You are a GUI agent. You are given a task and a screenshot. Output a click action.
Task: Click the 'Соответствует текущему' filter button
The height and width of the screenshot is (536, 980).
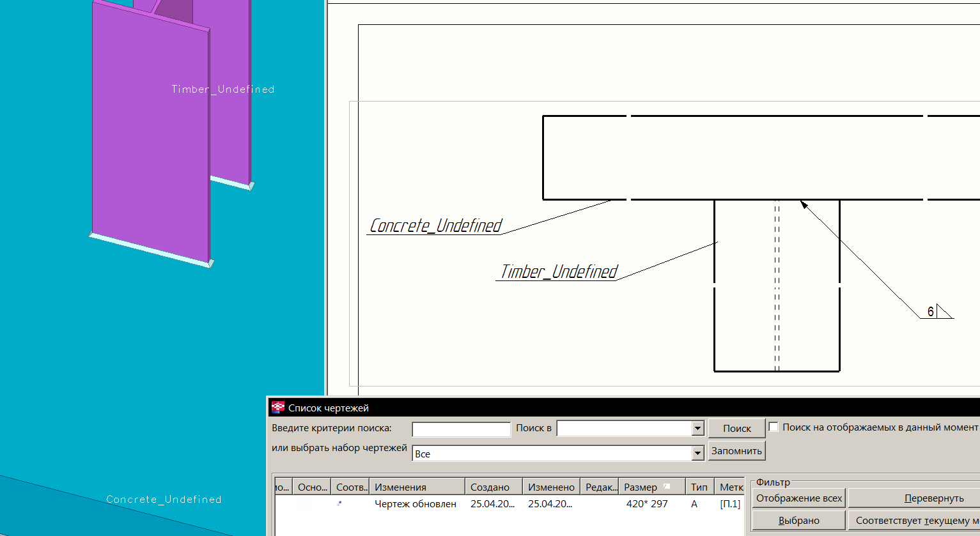(x=914, y=521)
